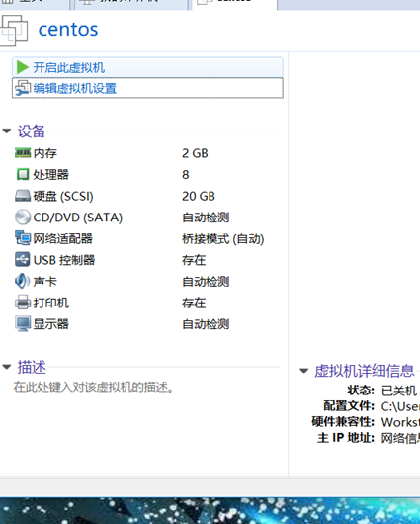Select the 显示器 monitor icon

tap(23, 324)
